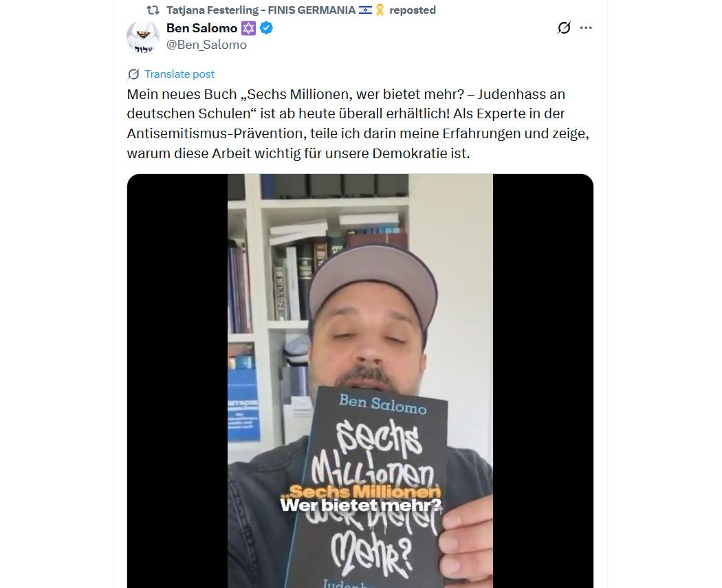Viewport: 722px width, 588px height.
Task: Open the more options three-dot menu
Action: (x=586, y=28)
